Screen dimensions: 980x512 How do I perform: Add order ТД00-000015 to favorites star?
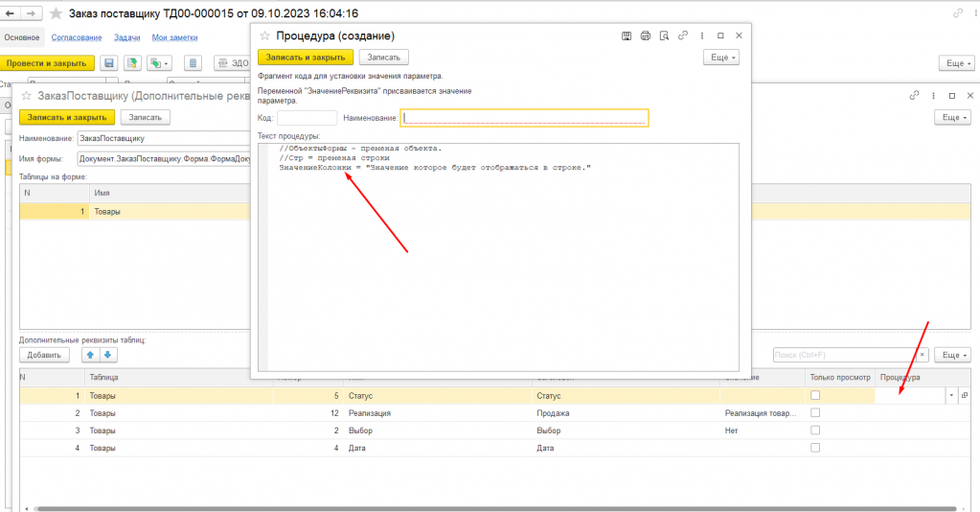pyautogui.click(x=57, y=13)
